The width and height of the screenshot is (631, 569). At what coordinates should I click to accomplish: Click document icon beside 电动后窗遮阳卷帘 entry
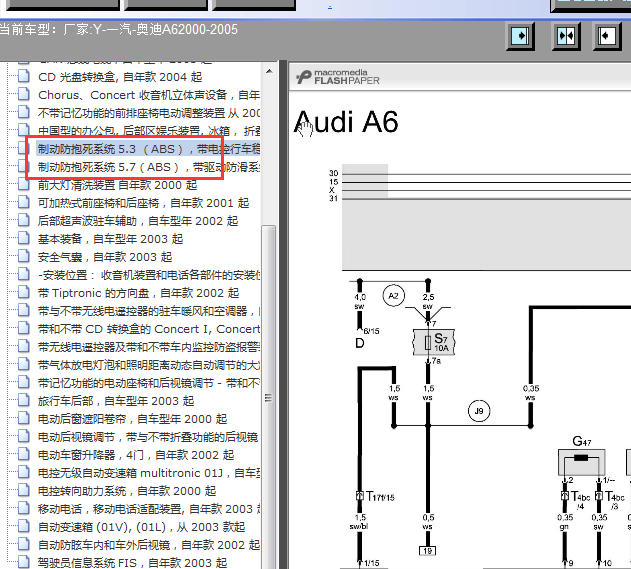[x=24, y=418]
